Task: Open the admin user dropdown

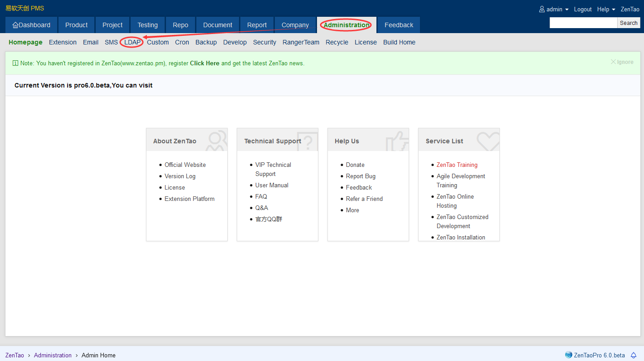Action: 554,9
